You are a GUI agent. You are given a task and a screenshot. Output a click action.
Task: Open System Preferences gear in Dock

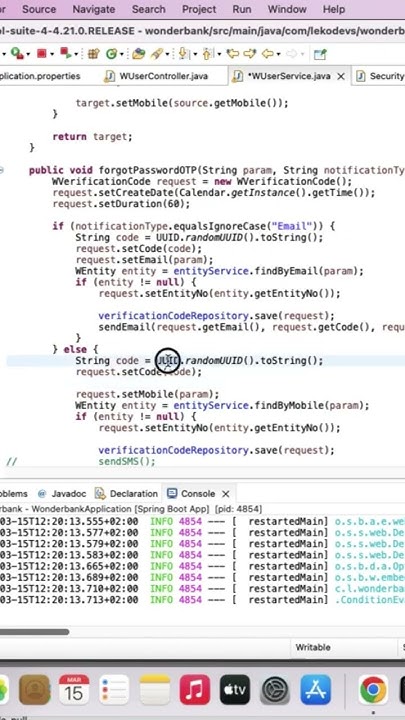(275, 689)
